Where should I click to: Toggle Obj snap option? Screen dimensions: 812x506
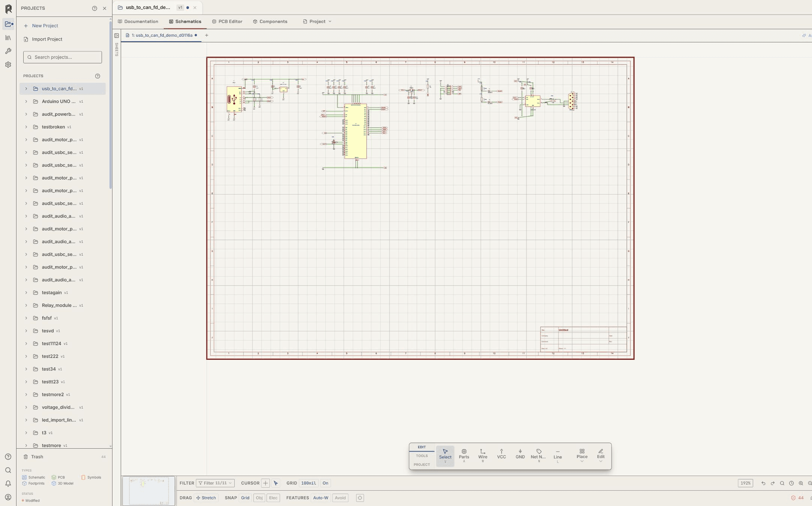tap(259, 498)
